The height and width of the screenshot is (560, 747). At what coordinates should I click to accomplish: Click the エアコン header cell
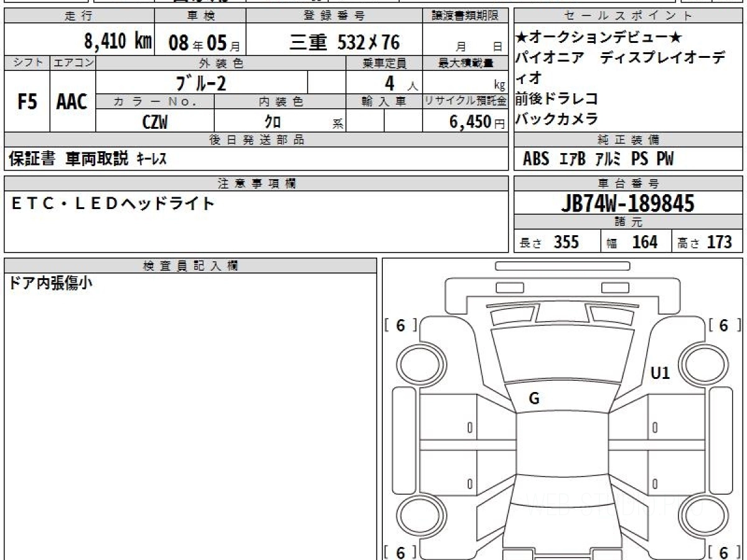73,63
